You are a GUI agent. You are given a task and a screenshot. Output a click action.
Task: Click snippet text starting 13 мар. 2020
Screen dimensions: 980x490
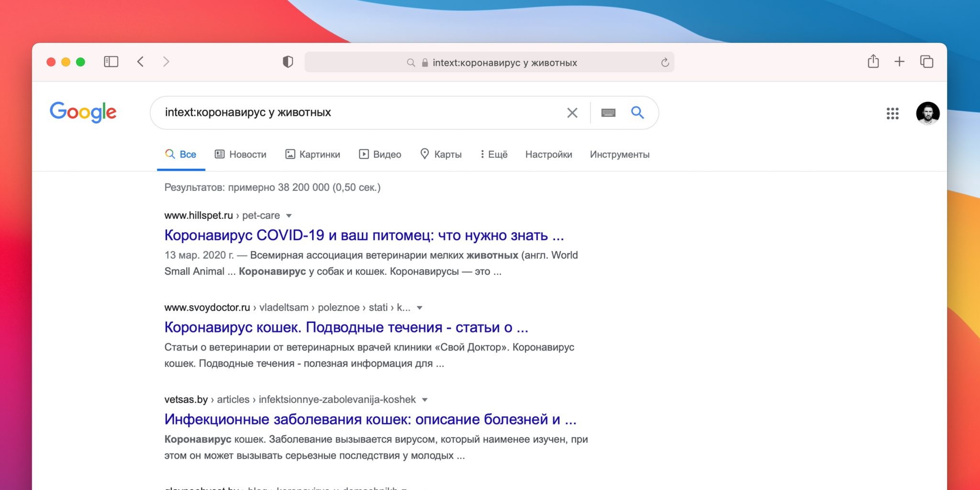[x=371, y=263]
